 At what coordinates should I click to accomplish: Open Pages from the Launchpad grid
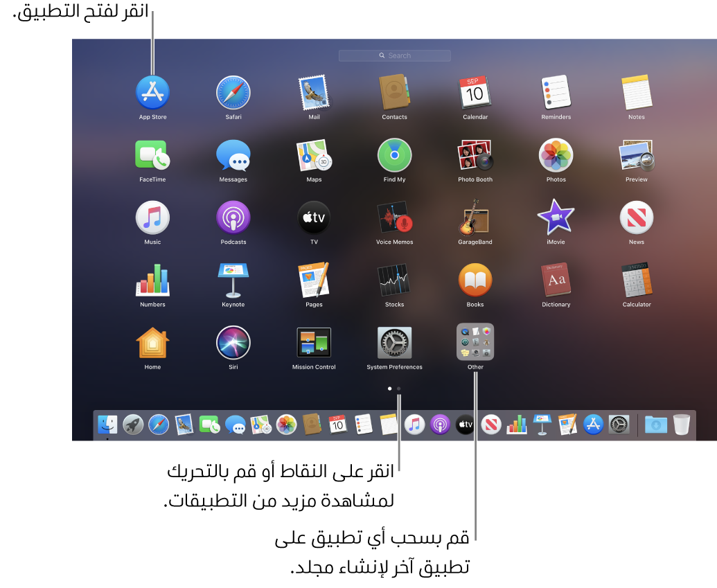(314, 280)
